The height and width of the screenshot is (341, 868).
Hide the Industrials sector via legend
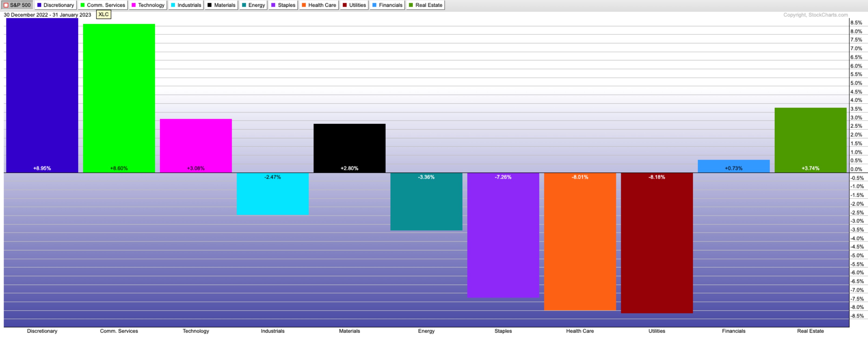point(186,5)
